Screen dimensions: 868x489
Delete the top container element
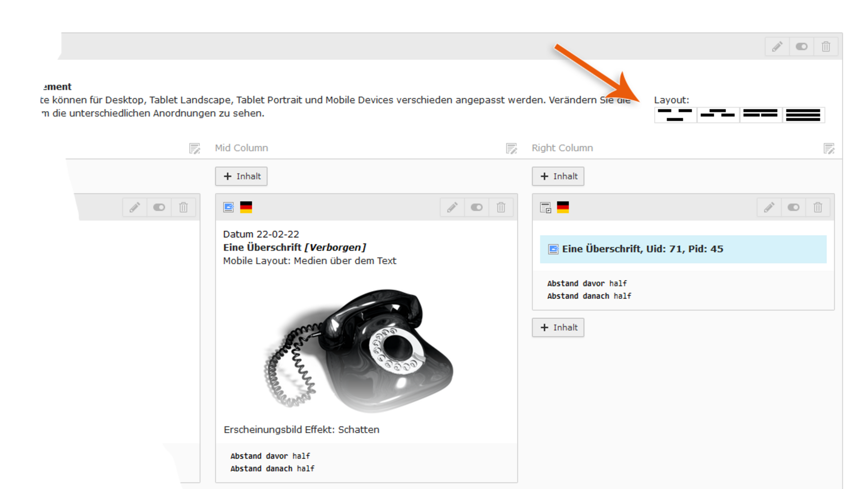(x=826, y=47)
